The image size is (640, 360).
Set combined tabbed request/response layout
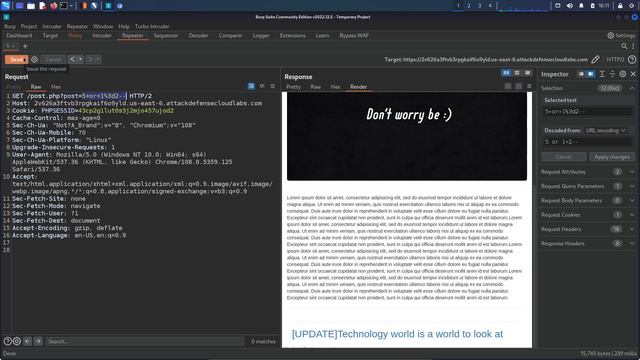(x=527, y=73)
